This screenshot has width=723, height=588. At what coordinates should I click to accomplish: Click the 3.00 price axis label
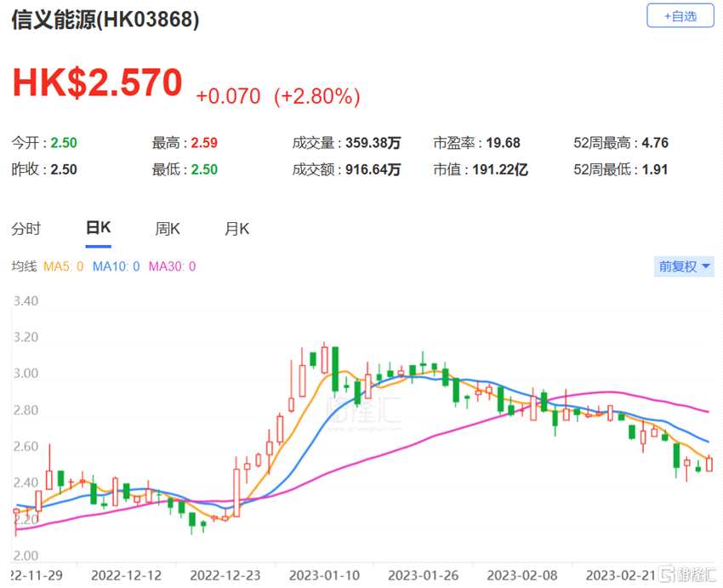pos(26,374)
